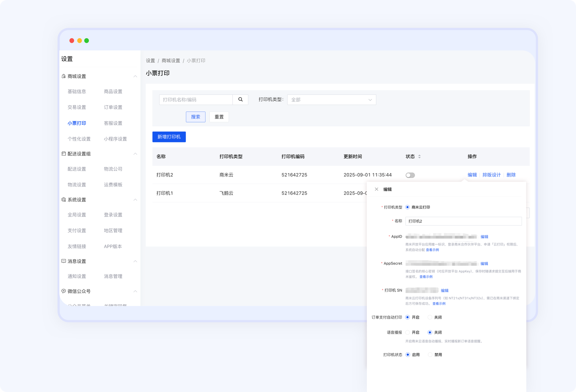Screen dimensions: 576x392
Task: Toggle status switch for 打印机2
Action: (410, 175)
